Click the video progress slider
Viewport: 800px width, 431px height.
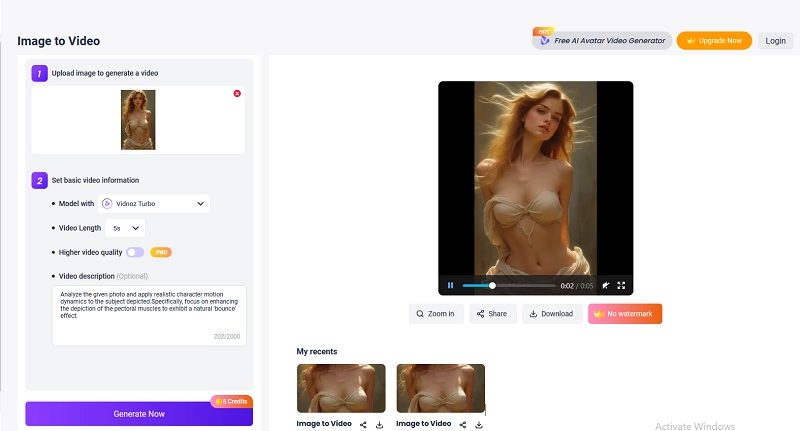509,286
